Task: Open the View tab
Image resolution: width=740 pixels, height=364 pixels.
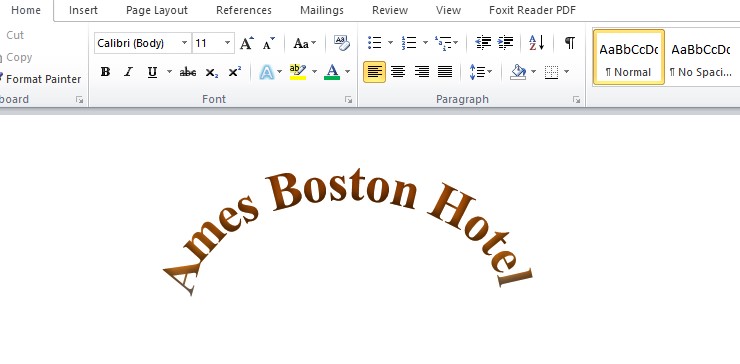Action: point(448,10)
